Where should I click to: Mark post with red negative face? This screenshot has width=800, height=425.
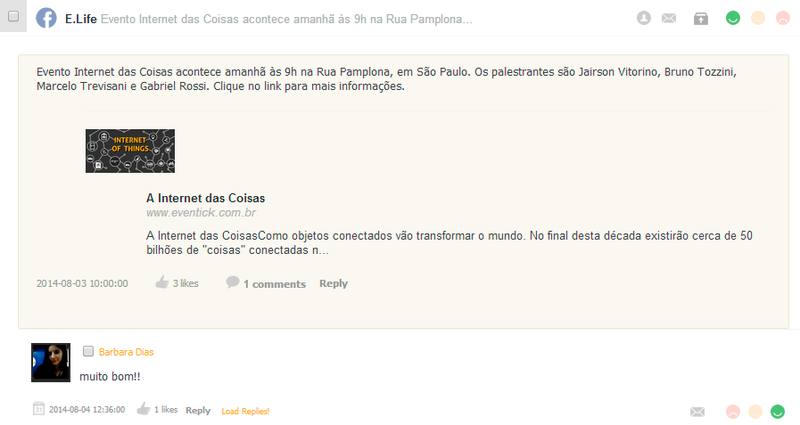point(782,18)
